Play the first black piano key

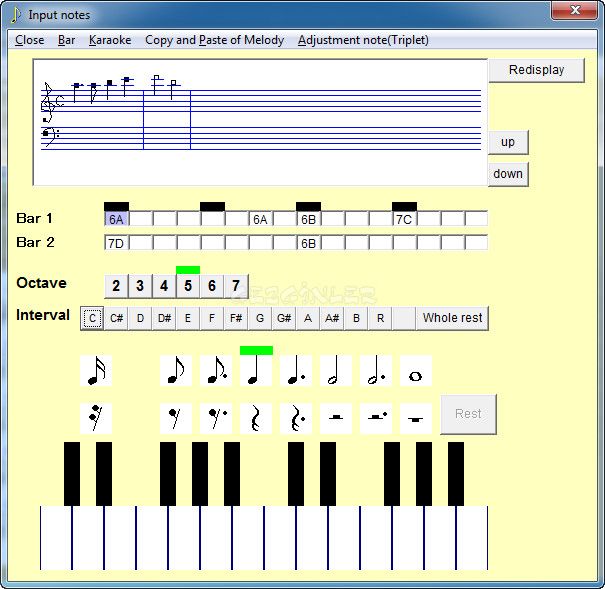(x=72, y=474)
